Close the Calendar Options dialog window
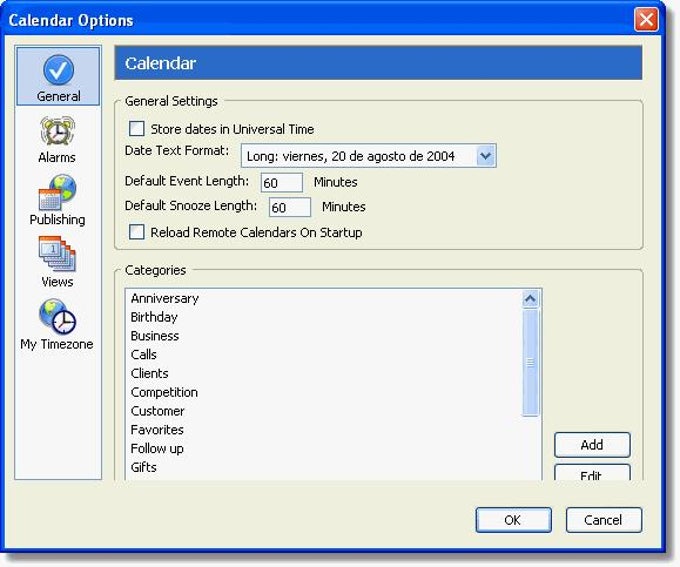The width and height of the screenshot is (680, 567). click(646, 20)
